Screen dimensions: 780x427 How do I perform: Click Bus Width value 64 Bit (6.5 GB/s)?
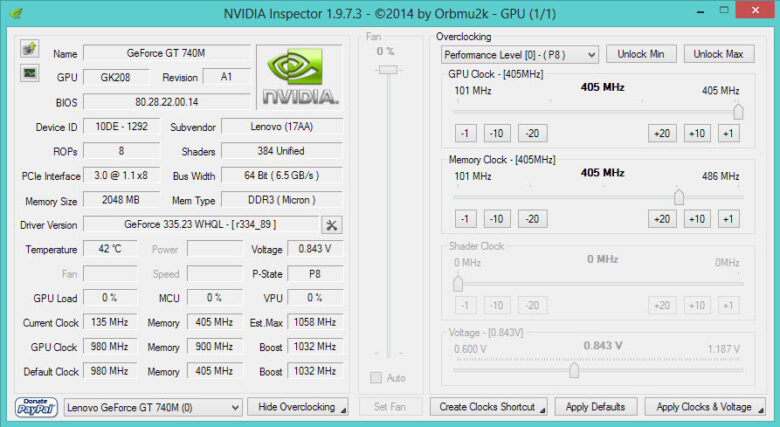pyautogui.click(x=282, y=175)
